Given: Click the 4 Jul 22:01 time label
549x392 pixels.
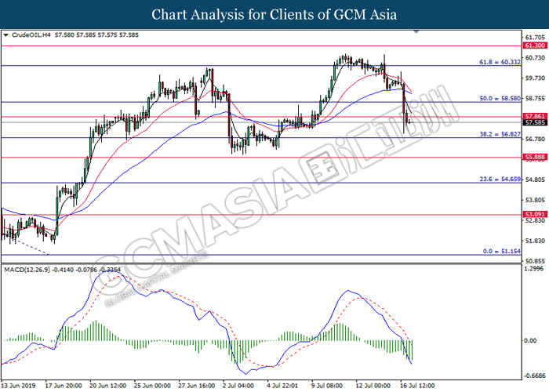Looking at the screenshot, I should (x=282, y=386).
